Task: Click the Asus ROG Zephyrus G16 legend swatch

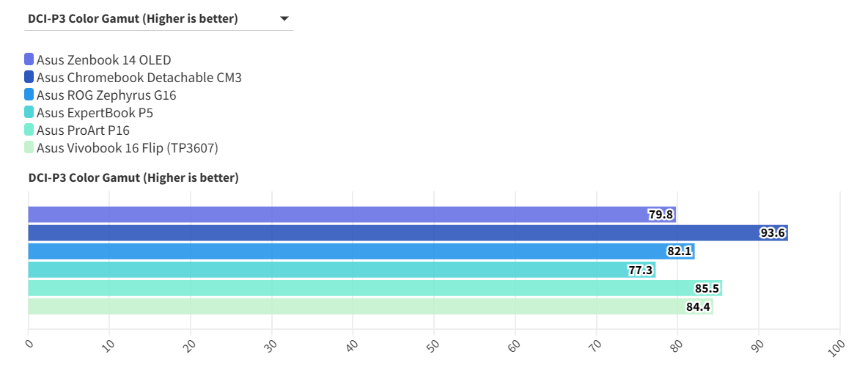Action: (x=29, y=95)
